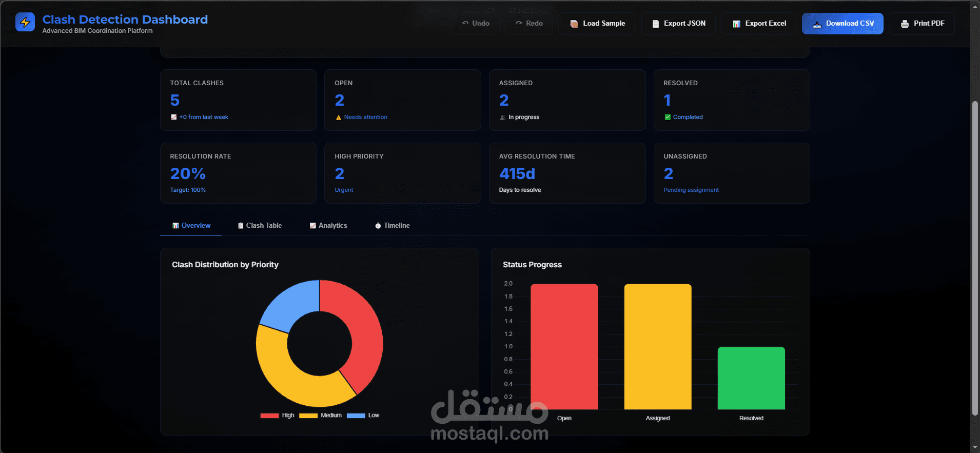Click the red High donut segment
The width and height of the screenshot is (980, 453).
[x=364, y=328]
